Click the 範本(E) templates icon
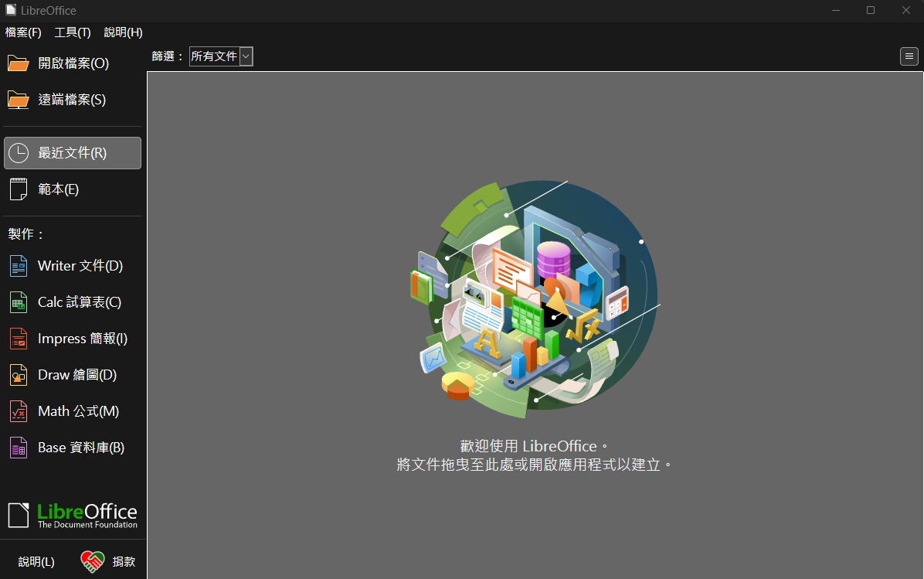 19,189
